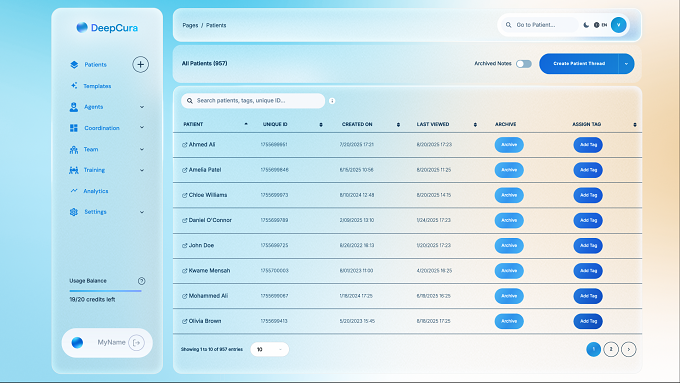This screenshot has height=383, width=680.
Task: Add Tag to Daniel O'Connor
Action: click(x=588, y=220)
